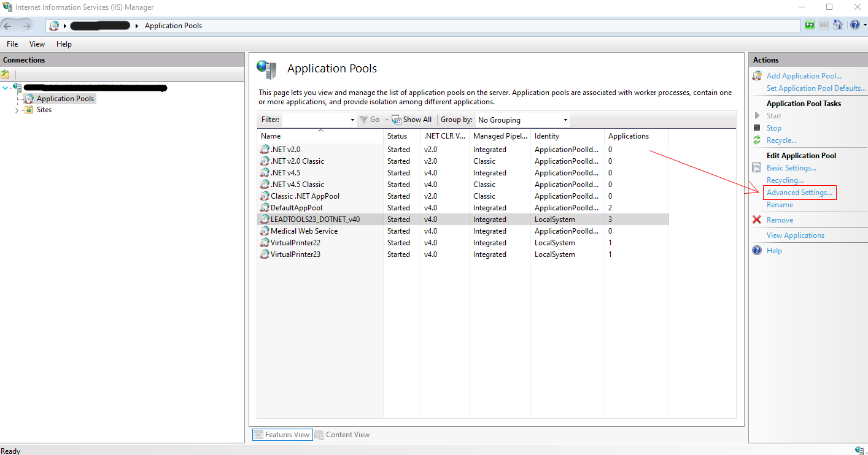The width and height of the screenshot is (868, 455).
Task: Select the .NET v2.0 Classic pool row
Action: 463,161
